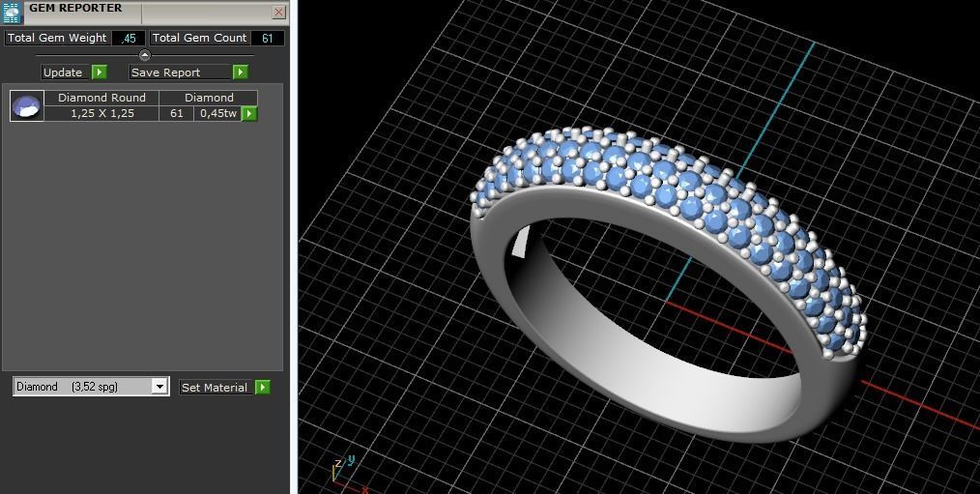Screen dimensions: 980x494
Task: Click the Update button
Action: pyautogui.click(x=67, y=73)
